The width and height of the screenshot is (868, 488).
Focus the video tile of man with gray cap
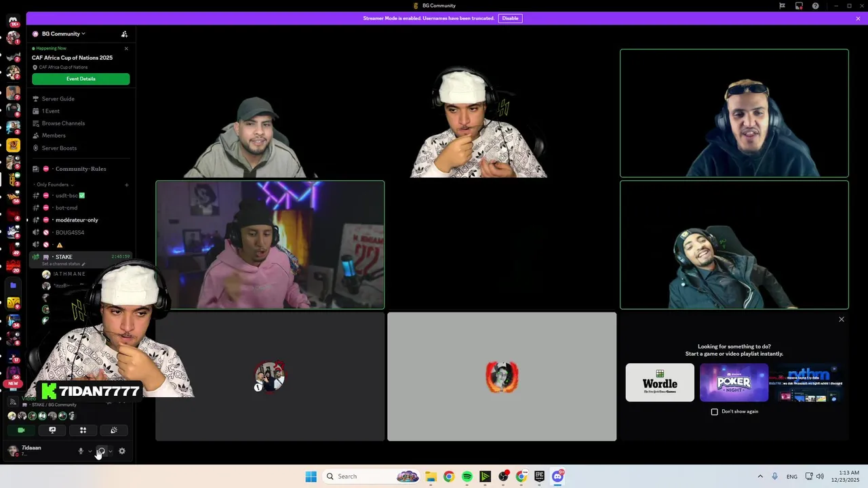[x=270, y=113]
